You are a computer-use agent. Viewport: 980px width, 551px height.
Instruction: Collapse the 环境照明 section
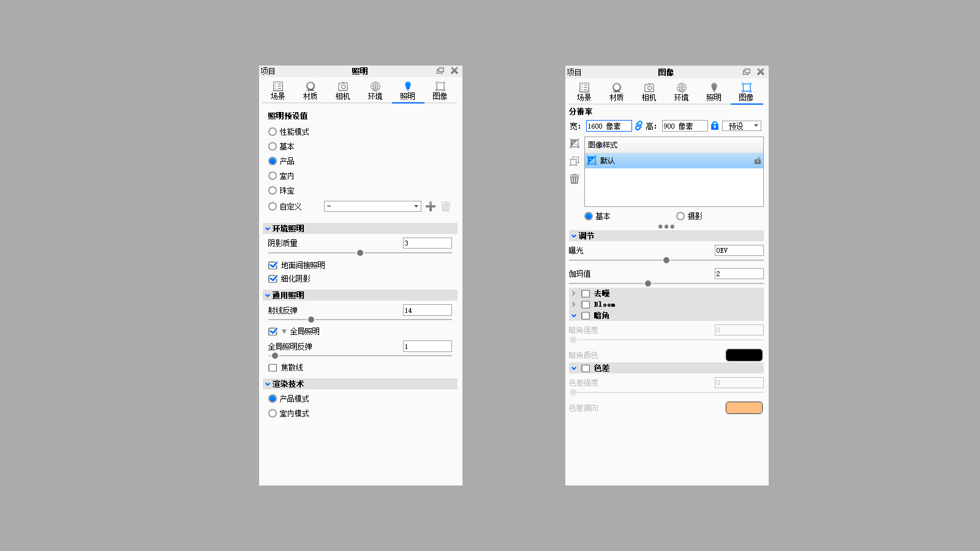tap(268, 228)
